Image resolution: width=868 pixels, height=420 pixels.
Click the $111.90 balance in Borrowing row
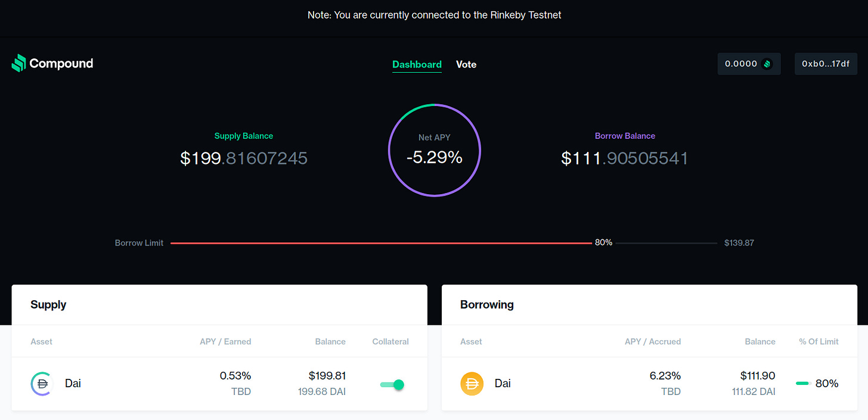coord(758,376)
